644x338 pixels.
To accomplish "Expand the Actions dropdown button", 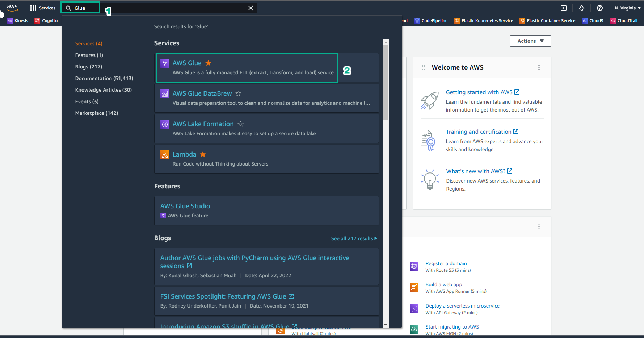I will [x=530, y=41].
